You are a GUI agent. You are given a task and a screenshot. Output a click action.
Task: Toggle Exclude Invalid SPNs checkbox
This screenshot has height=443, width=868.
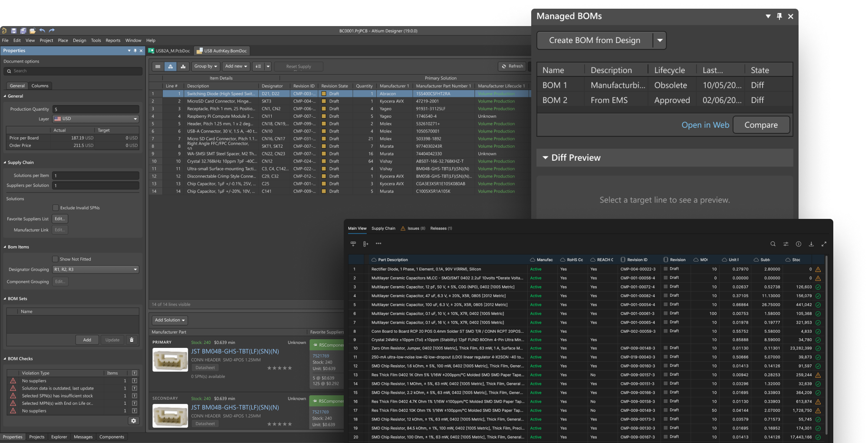point(56,208)
